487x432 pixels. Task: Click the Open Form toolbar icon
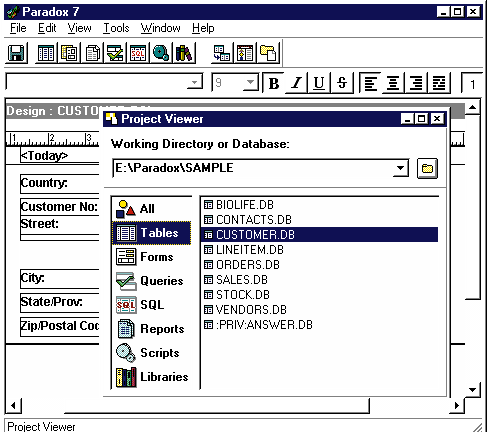click(x=69, y=53)
